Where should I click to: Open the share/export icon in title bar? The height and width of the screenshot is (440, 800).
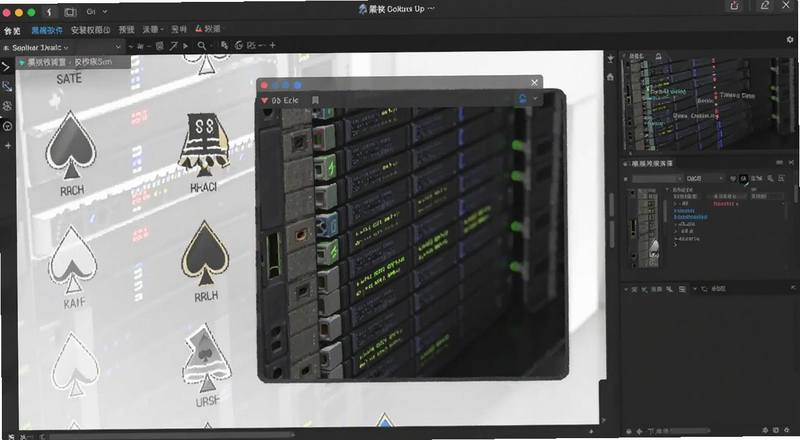point(734,6)
